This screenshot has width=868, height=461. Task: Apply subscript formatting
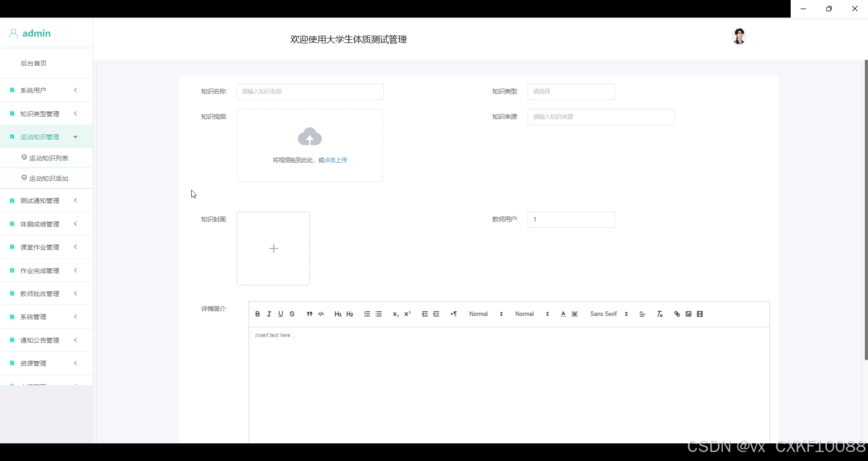[396, 314]
